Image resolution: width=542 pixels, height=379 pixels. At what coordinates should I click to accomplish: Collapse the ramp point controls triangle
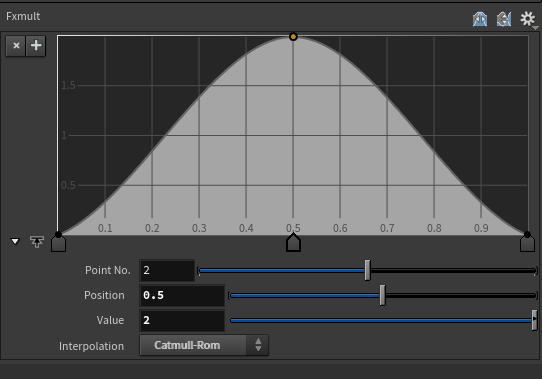point(15,241)
